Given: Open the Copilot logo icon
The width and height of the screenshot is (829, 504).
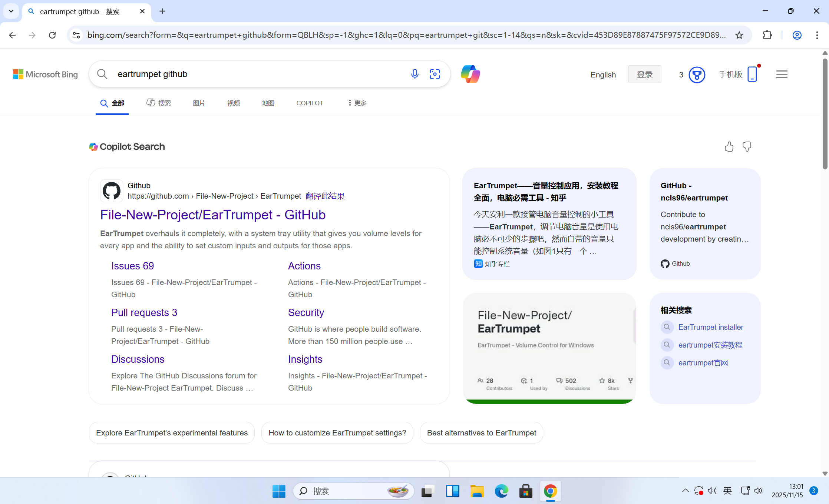Looking at the screenshot, I should (x=470, y=74).
